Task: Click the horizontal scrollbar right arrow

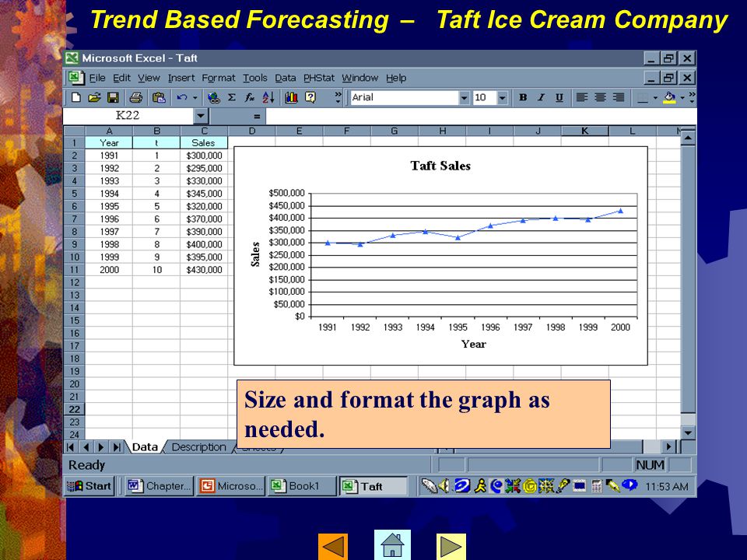Action: pyautogui.click(x=668, y=446)
